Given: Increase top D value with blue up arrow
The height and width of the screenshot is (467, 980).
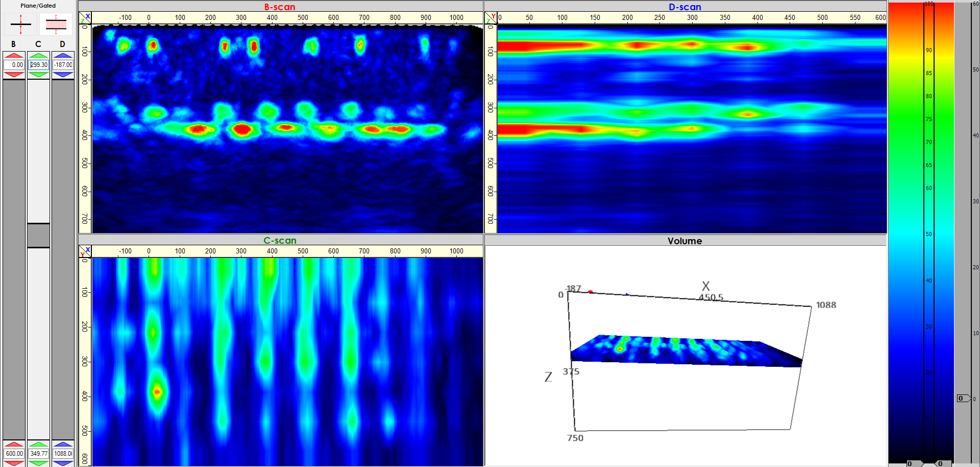Looking at the screenshot, I should point(63,55).
